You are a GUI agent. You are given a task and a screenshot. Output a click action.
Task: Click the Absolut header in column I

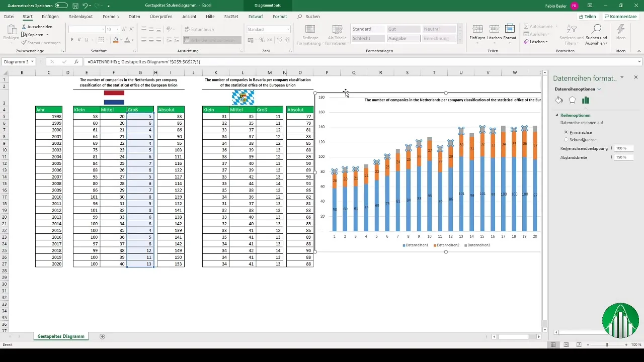(171, 109)
